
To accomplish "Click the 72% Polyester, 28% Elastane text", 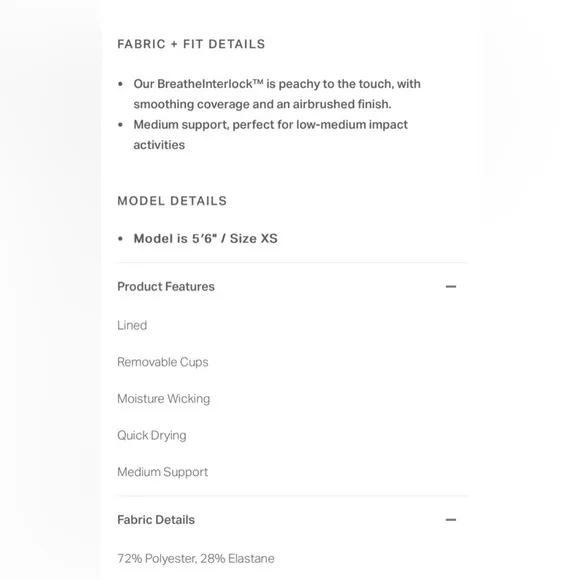I will pos(196,559).
